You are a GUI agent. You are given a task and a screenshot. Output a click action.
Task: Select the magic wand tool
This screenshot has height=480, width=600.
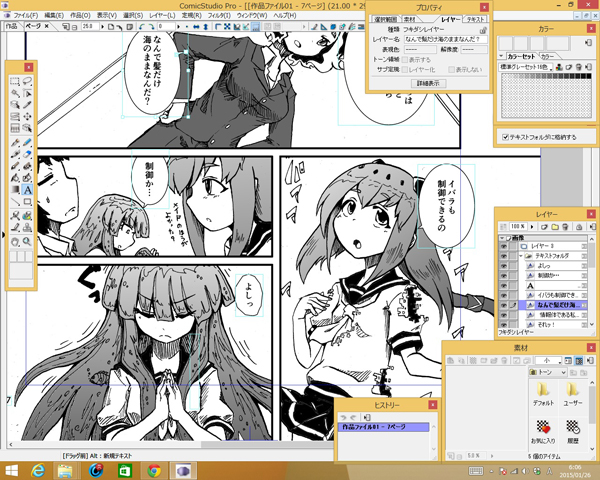(x=15, y=93)
